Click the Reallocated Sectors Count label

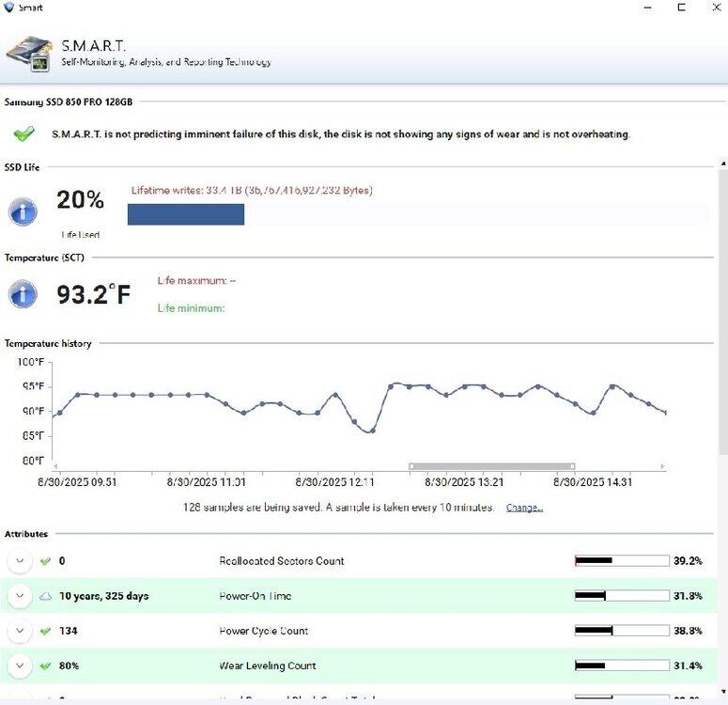(282, 561)
